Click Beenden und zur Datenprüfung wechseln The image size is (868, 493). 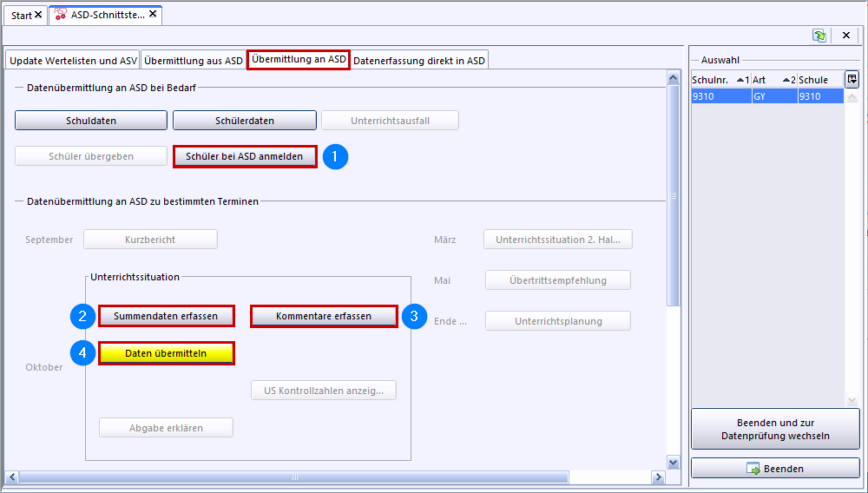pyautogui.click(x=775, y=429)
